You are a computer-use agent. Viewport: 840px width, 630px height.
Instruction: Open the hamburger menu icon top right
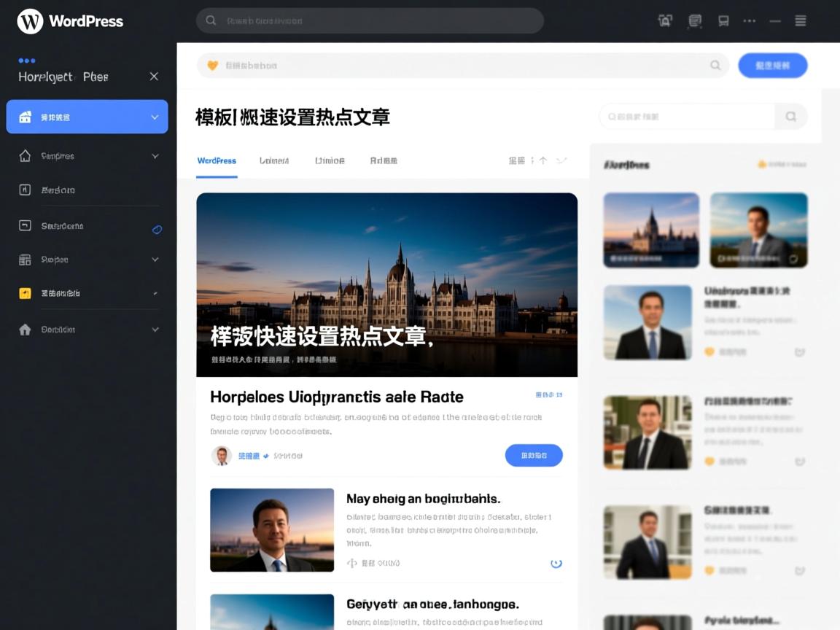(x=800, y=21)
